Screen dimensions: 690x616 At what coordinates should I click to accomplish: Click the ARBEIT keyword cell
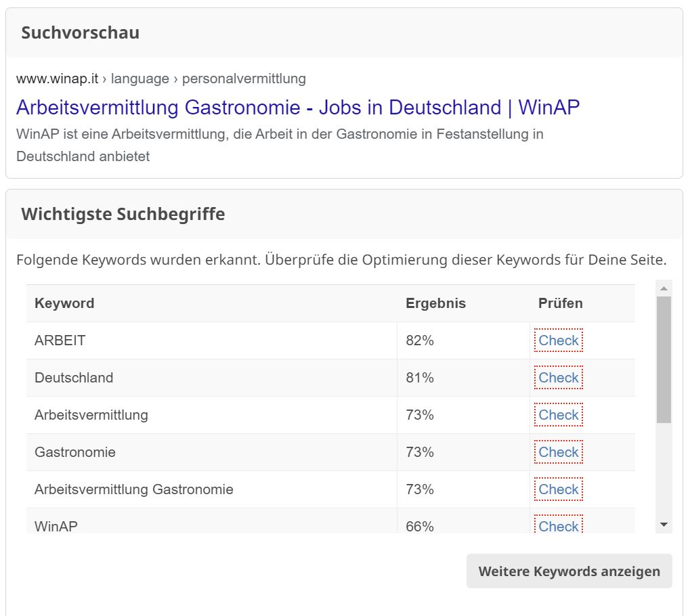[x=212, y=340]
